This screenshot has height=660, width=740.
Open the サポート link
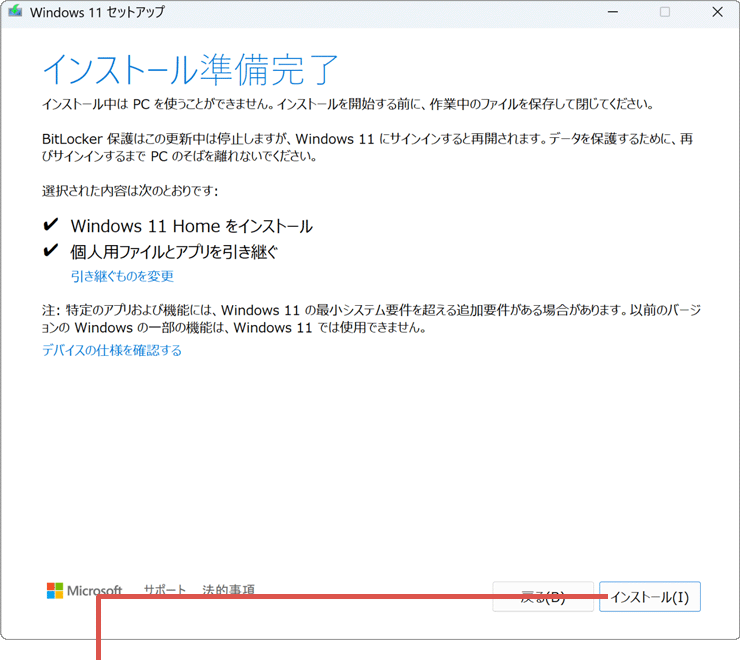click(165, 590)
